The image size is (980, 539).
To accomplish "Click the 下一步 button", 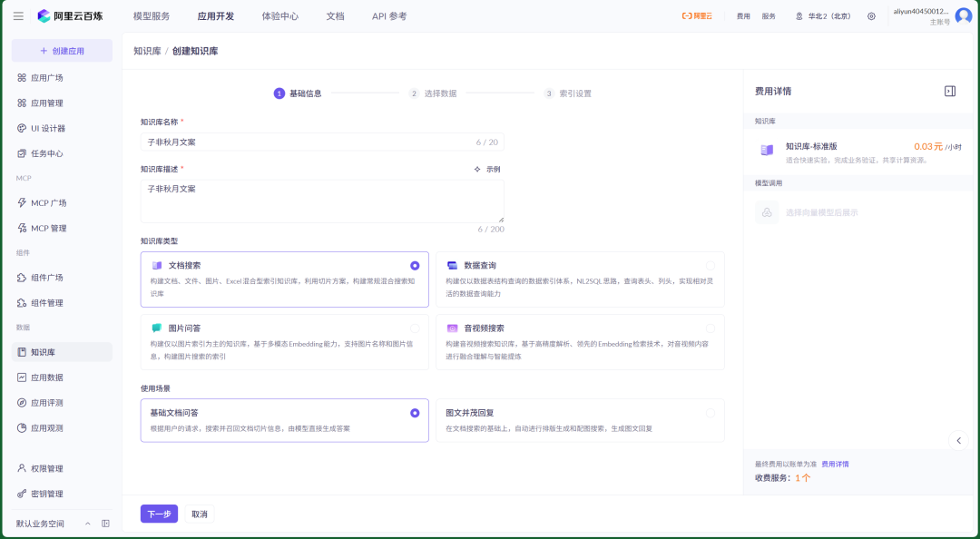I will (159, 513).
